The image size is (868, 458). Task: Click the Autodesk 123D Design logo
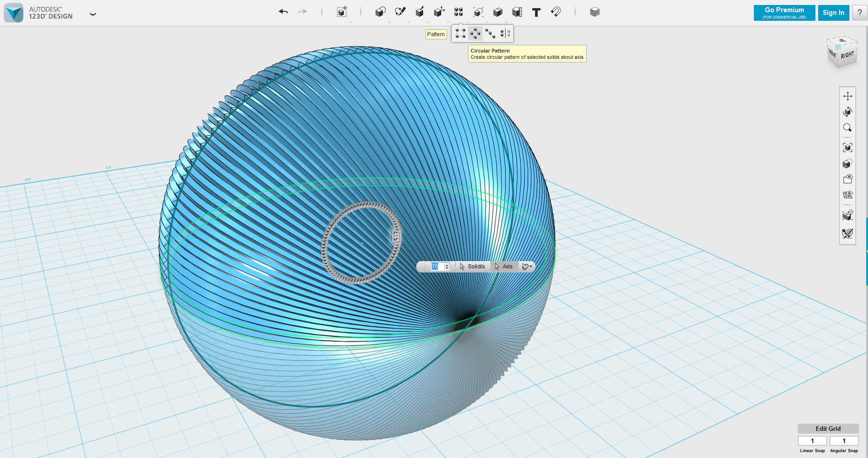pyautogui.click(x=14, y=13)
